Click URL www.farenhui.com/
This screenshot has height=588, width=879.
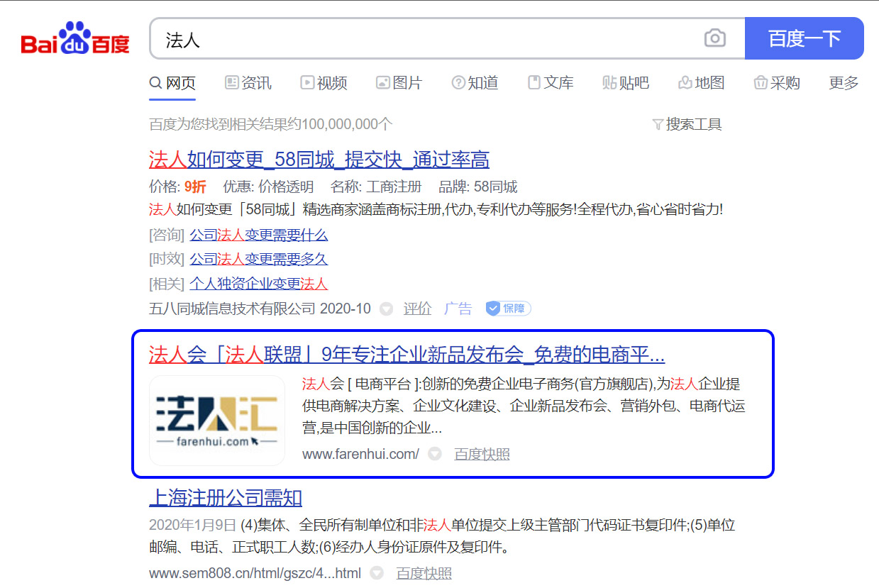[x=360, y=454]
